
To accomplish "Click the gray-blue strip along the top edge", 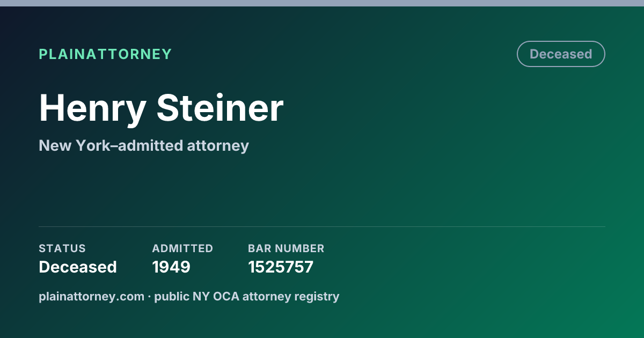I will tap(322, 3).
